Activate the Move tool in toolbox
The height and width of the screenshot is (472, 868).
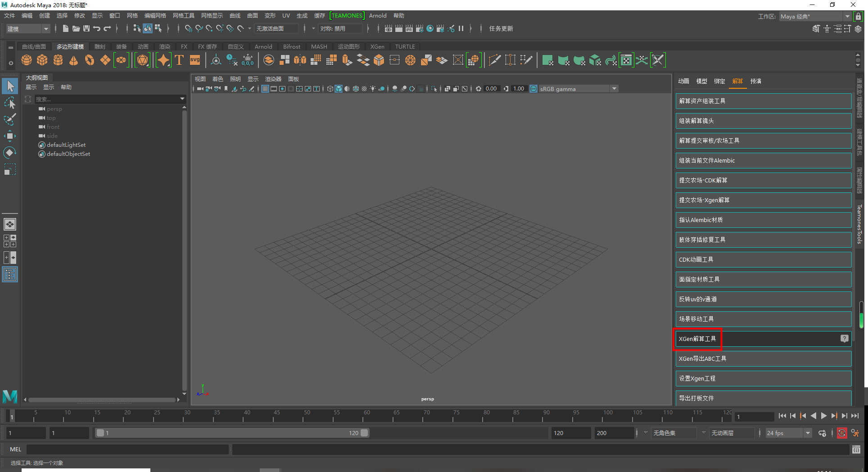pyautogui.click(x=9, y=136)
